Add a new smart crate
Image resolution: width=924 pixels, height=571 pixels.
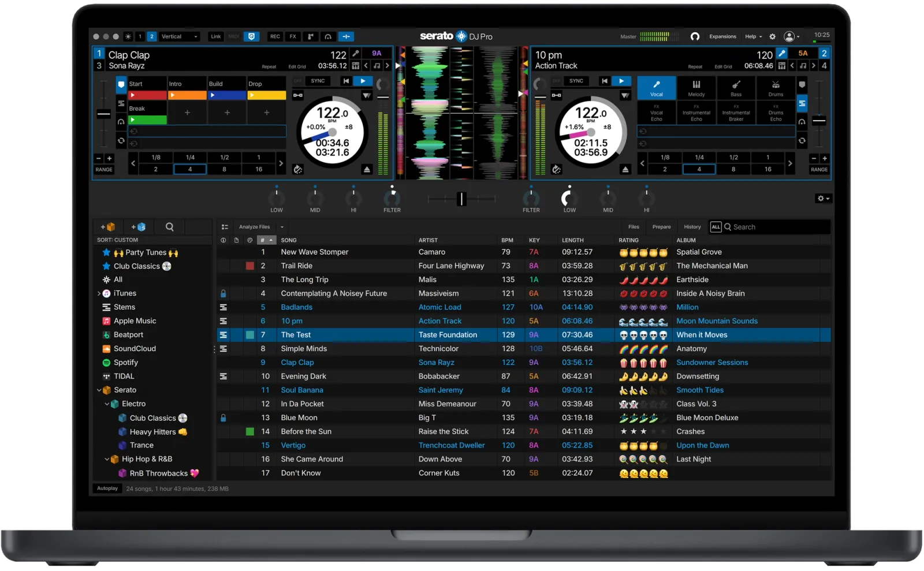[x=139, y=227]
